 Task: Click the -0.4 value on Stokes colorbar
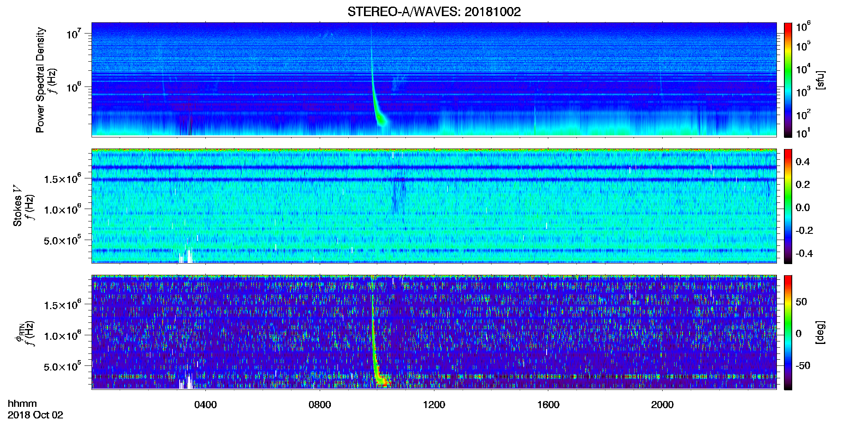[804, 253]
